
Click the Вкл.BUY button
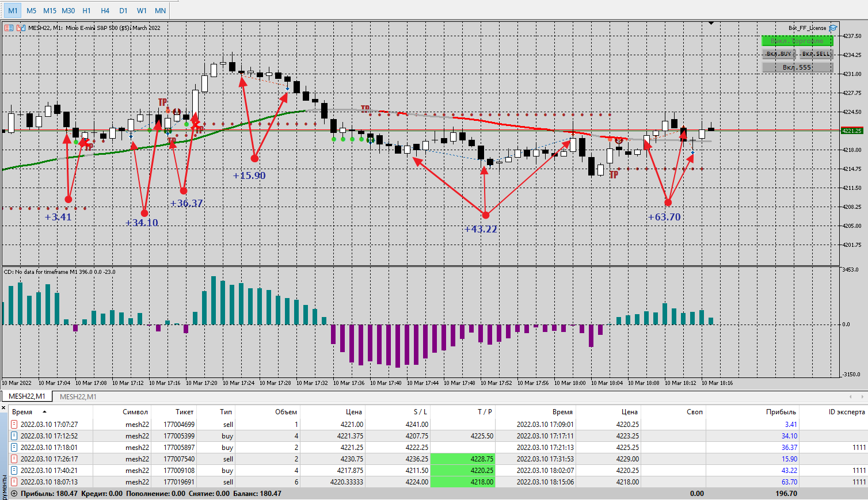point(779,54)
